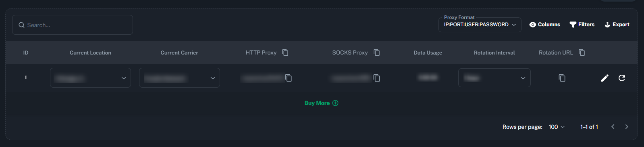The image size is (644, 147).
Task: Go to the next page arrow
Action: pyautogui.click(x=627, y=127)
